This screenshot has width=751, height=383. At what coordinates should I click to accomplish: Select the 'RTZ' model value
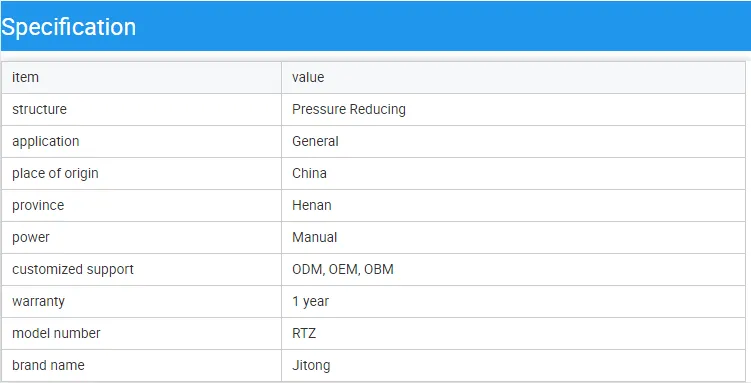(x=304, y=333)
